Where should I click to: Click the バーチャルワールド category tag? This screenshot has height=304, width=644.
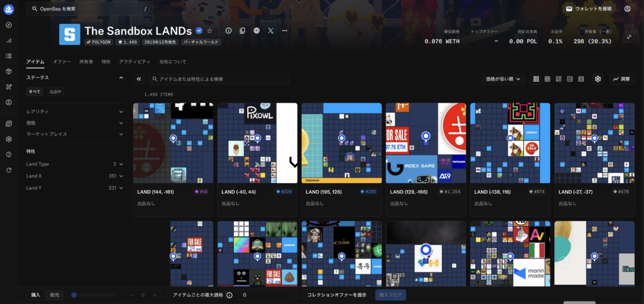[x=201, y=42]
